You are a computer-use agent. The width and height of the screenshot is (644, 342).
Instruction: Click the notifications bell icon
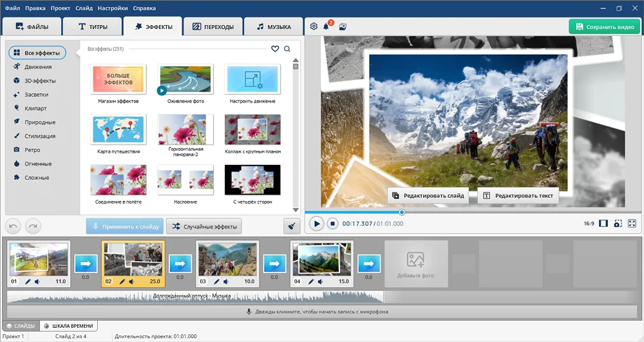click(x=327, y=26)
